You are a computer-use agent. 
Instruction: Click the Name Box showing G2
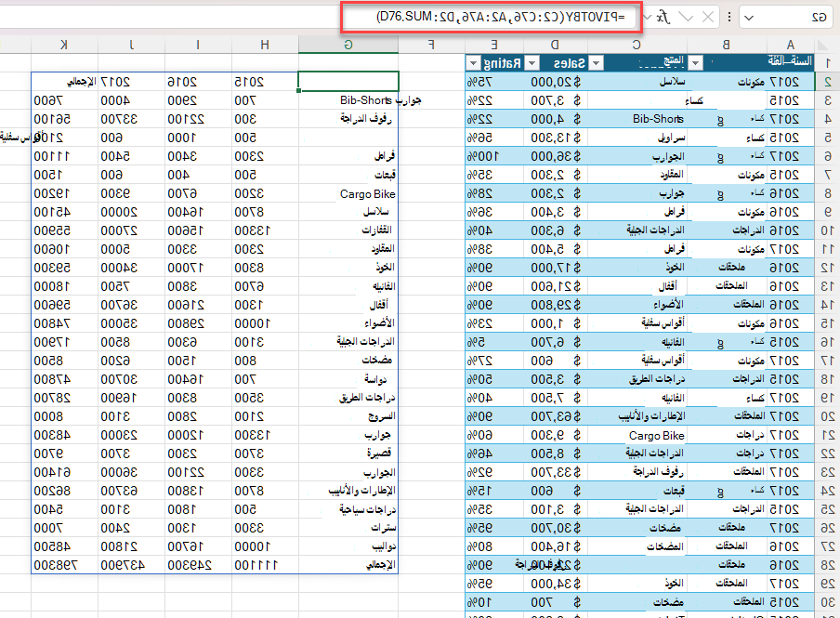(786, 17)
